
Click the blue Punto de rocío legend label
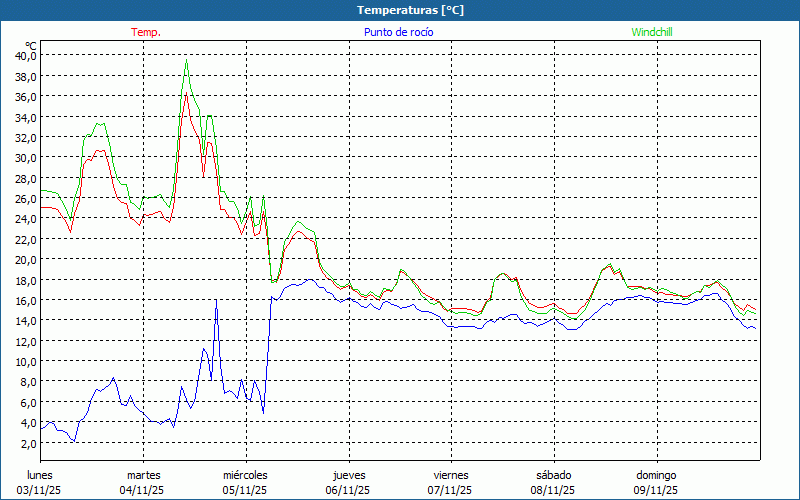(x=399, y=32)
